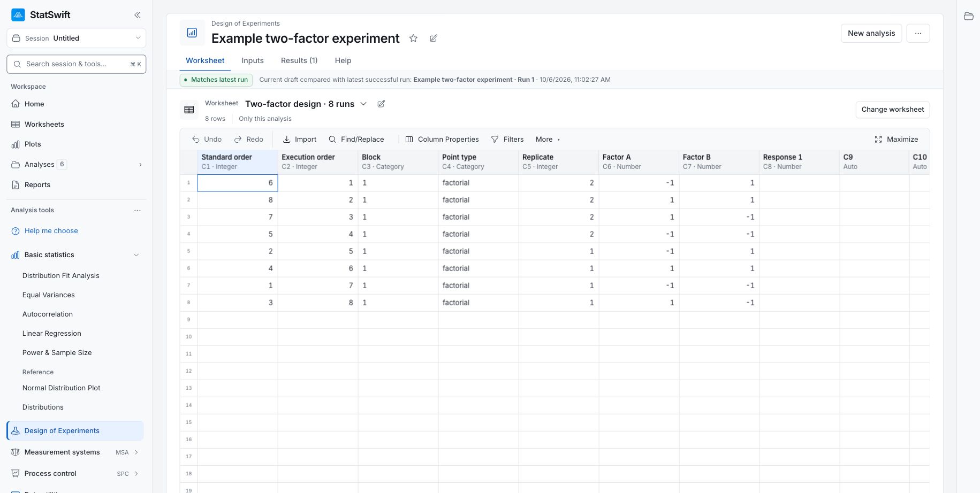The image size is (980, 493).
Task: Edit analysis title with pencil icon
Action: pos(434,38)
